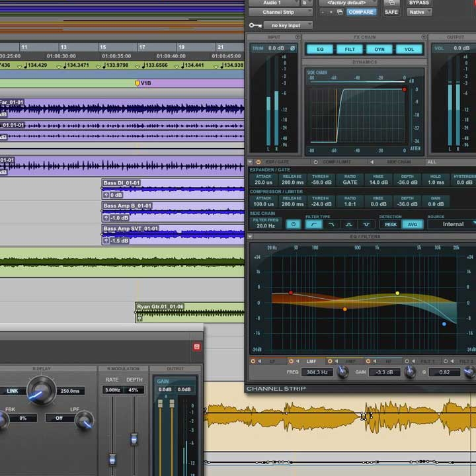Click the copy settings icon beside COMPARE
Screen dimensions: 476x476
[340, 12]
